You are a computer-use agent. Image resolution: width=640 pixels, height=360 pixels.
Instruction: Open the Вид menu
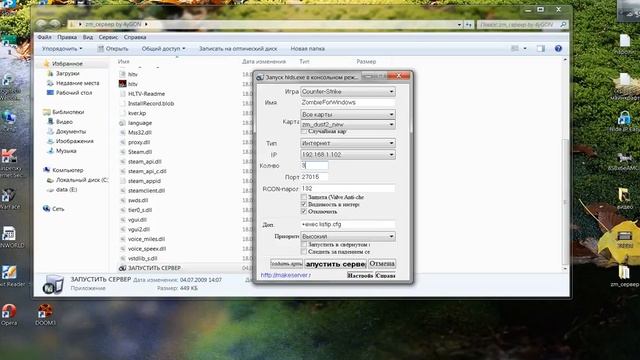pyautogui.click(x=88, y=37)
